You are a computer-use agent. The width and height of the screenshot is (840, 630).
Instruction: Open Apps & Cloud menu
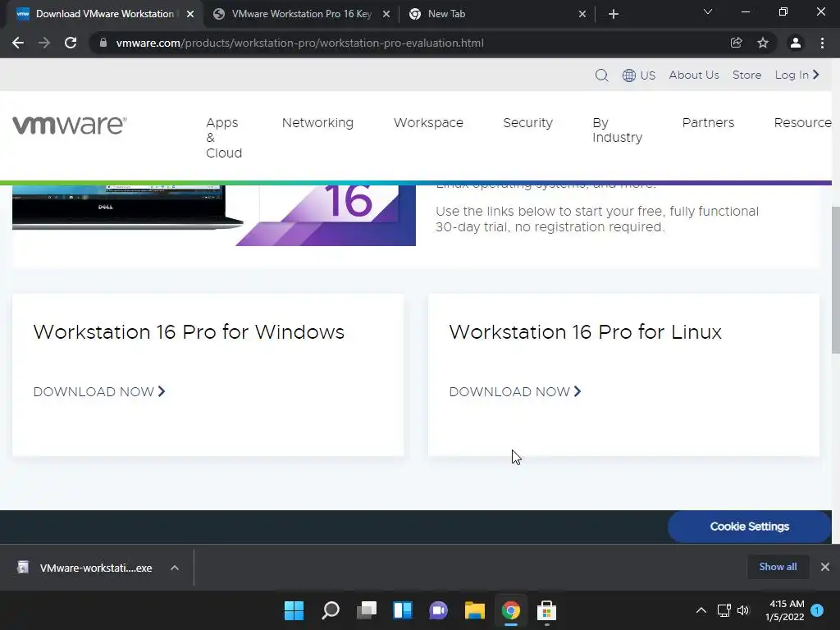tap(224, 138)
